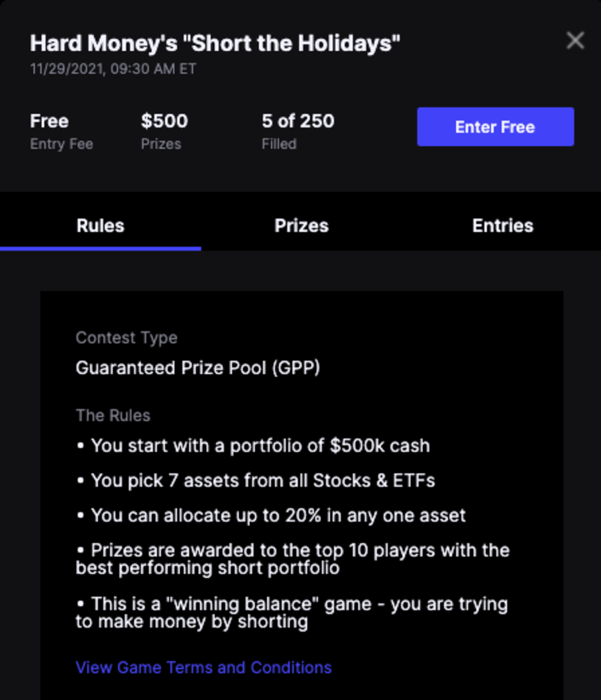Click the top 10 players prize rule
The width and height of the screenshot is (601, 700).
tap(292, 559)
